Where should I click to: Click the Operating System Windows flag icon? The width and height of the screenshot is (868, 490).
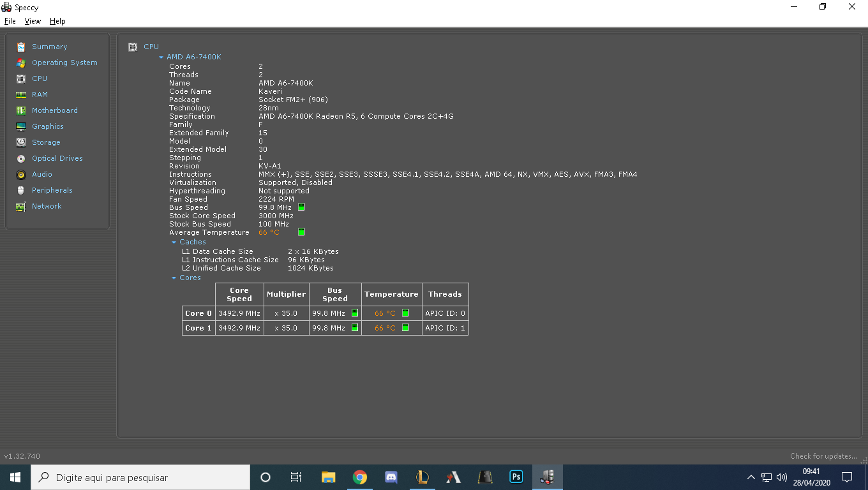coord(21,63)
